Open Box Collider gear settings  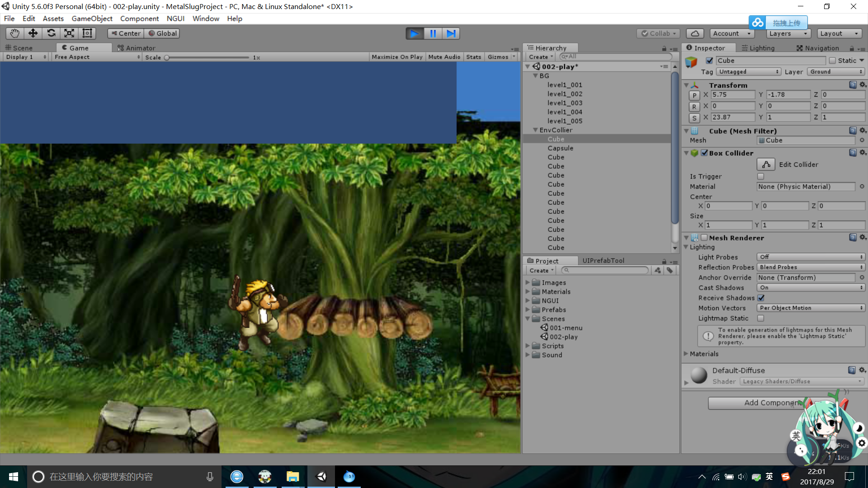tap(863, 153)
